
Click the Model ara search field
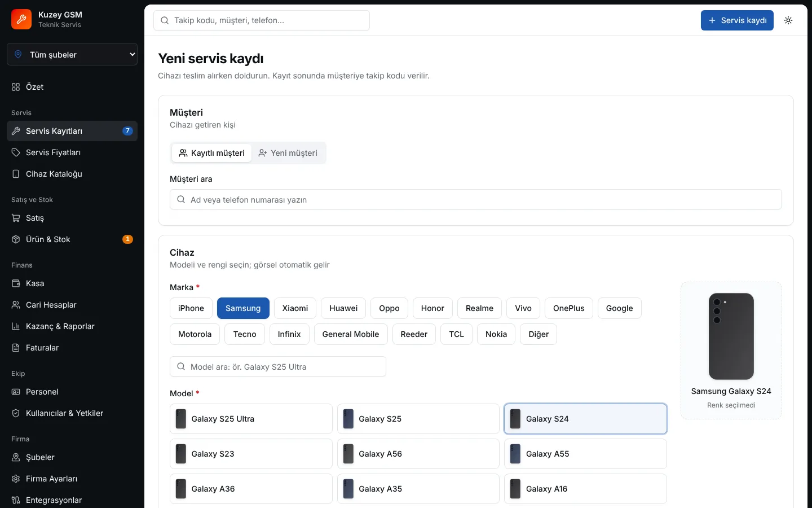278,366
